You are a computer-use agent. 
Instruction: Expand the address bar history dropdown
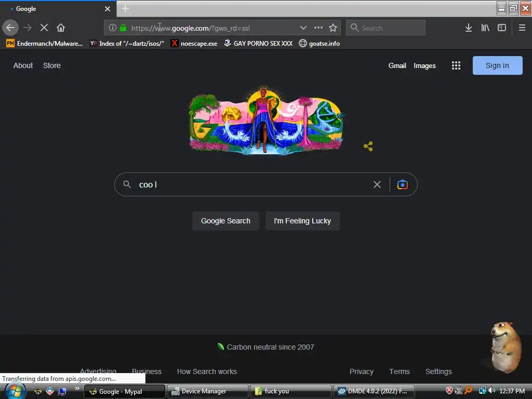(x=303, y=28)
